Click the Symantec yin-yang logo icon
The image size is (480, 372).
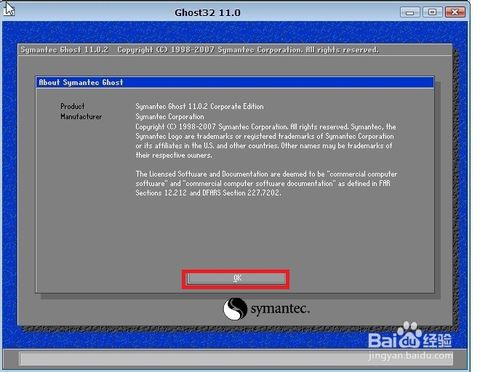[x=235, y=309]
